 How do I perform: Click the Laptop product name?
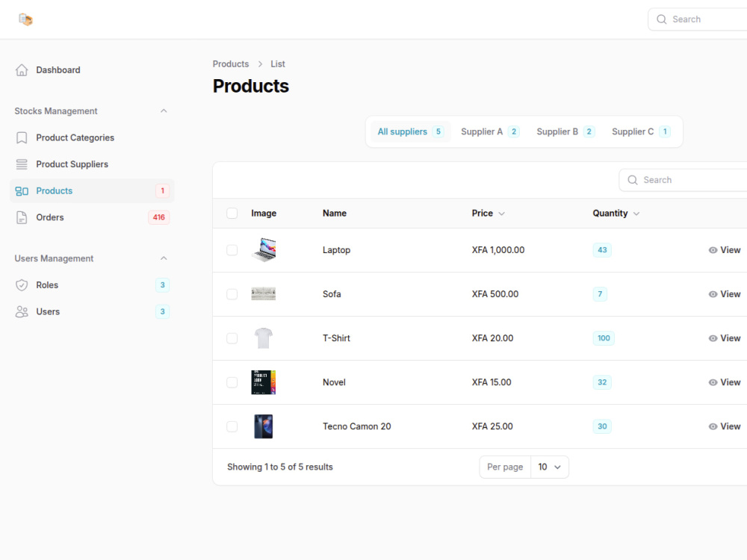click(336, 250)
